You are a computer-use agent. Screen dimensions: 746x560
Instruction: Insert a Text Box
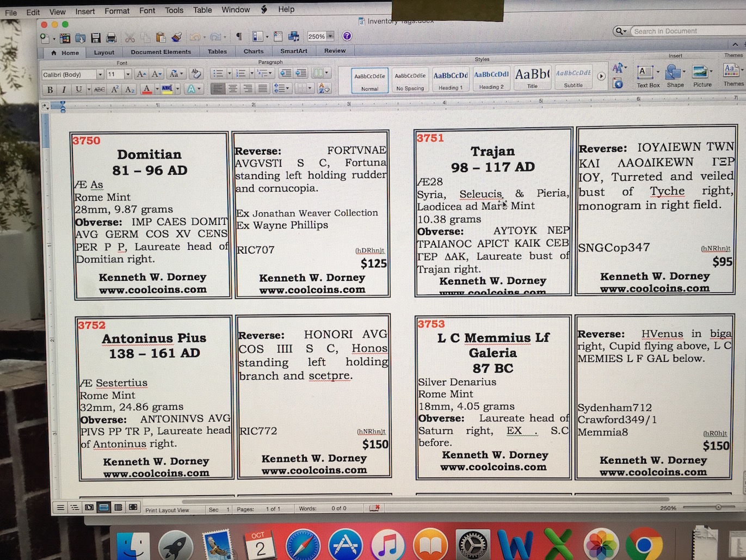pyautogui.click(x=648, y=77)
